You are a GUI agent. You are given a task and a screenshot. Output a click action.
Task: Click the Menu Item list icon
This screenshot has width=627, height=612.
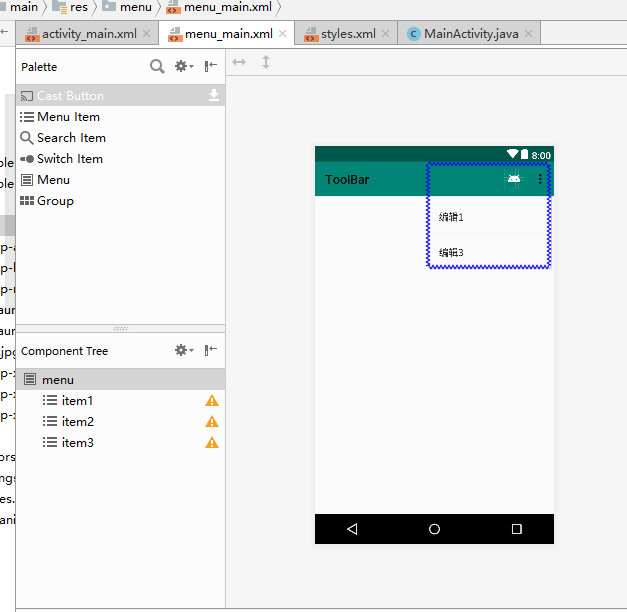27,117
